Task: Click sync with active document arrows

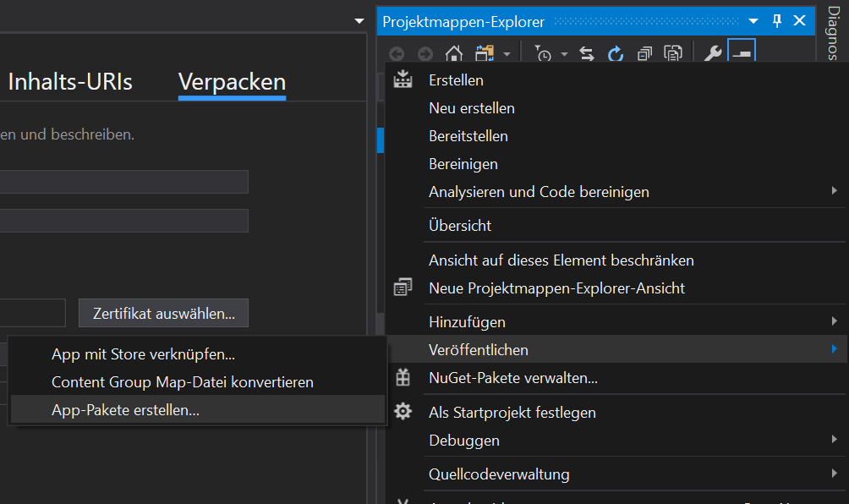Action: [587, 53]
